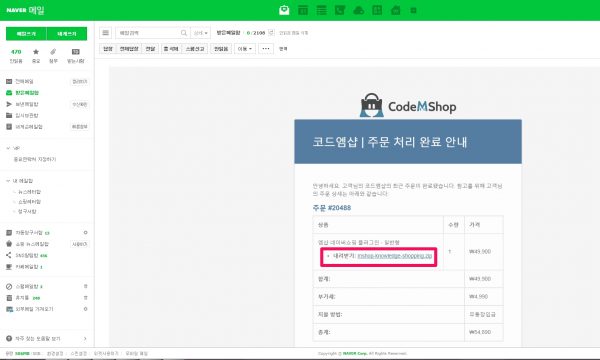
Task: Open the Calendar icon in green header
Action: point(303,10)
